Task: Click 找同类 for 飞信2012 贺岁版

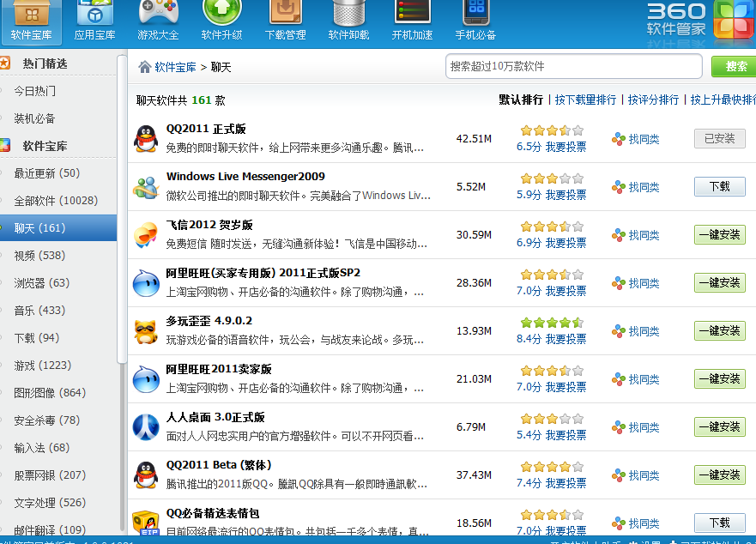Action: pos(636,235)
